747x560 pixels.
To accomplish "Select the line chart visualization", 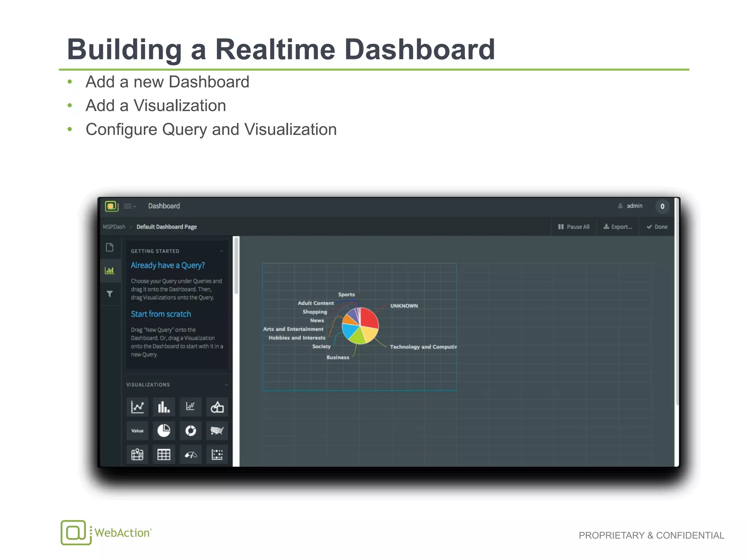I will tap(138, 407).
